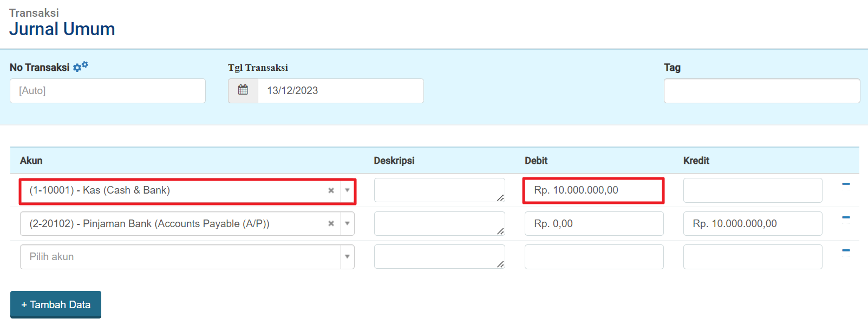Click the gear icon beside No Transaksi
The height and width of the screenshot is (332, 868).
point(80,67)
